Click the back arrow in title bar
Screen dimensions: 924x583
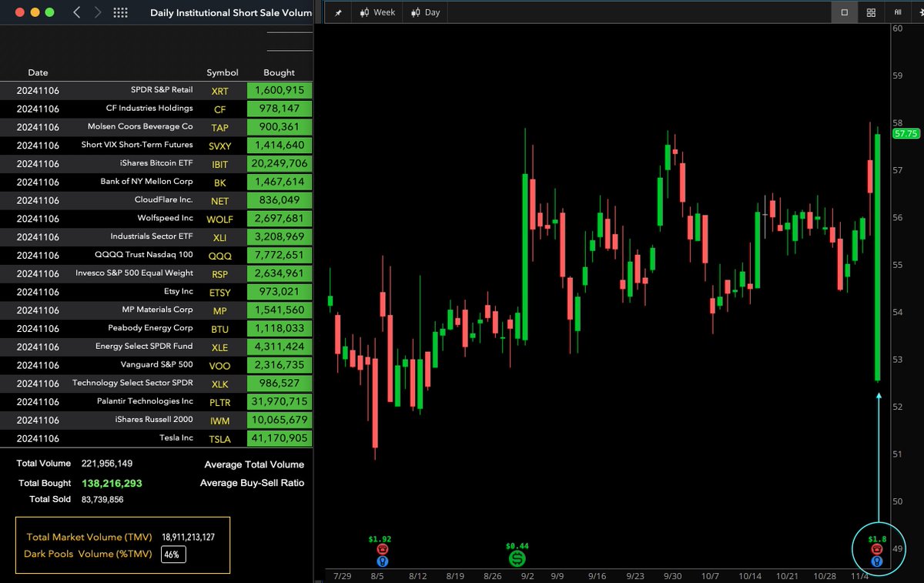[75, 12]
